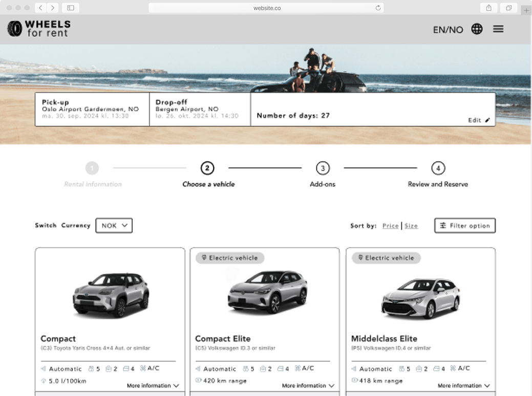The image size is (532, 396).
Task: Click the Wheels for rent tire logo
Action: [15, 29]
